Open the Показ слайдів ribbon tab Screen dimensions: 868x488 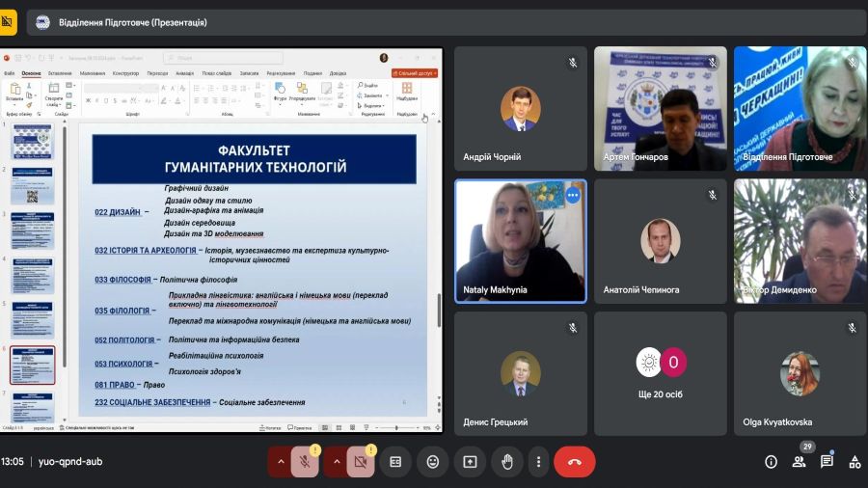(216, 73)
